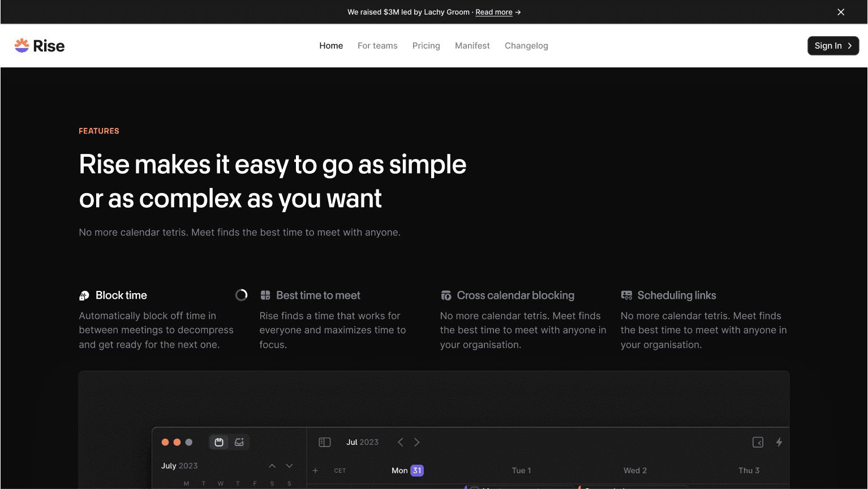Viewport: 868px width, 489px height.
Task: Select the Block time feature tab
Action: click(121, 295)
